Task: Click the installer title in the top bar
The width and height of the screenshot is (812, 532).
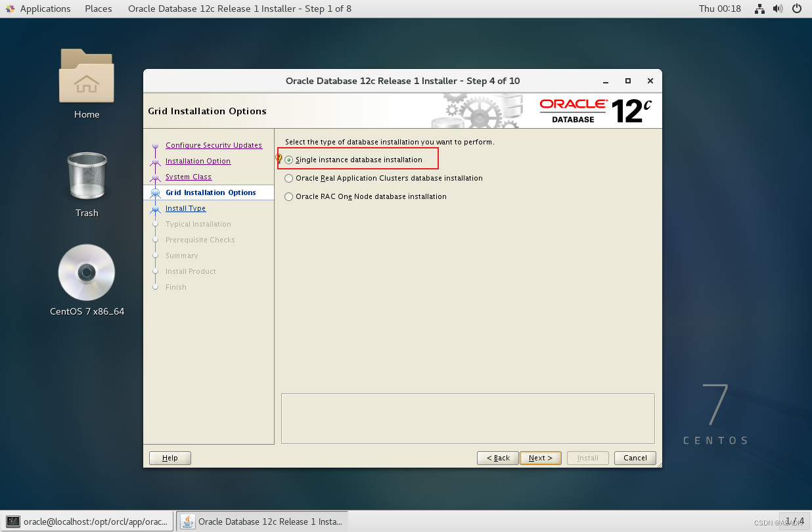Action: [240, 9]
